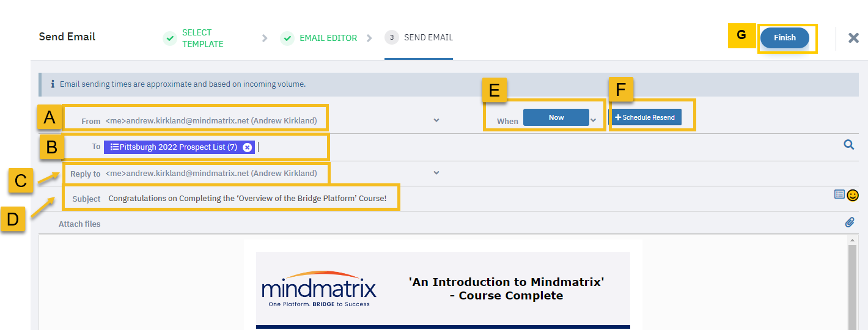Expand the From address dropdown arrow
This screenshot has width=868, height=330.
[x=436, y=120]
